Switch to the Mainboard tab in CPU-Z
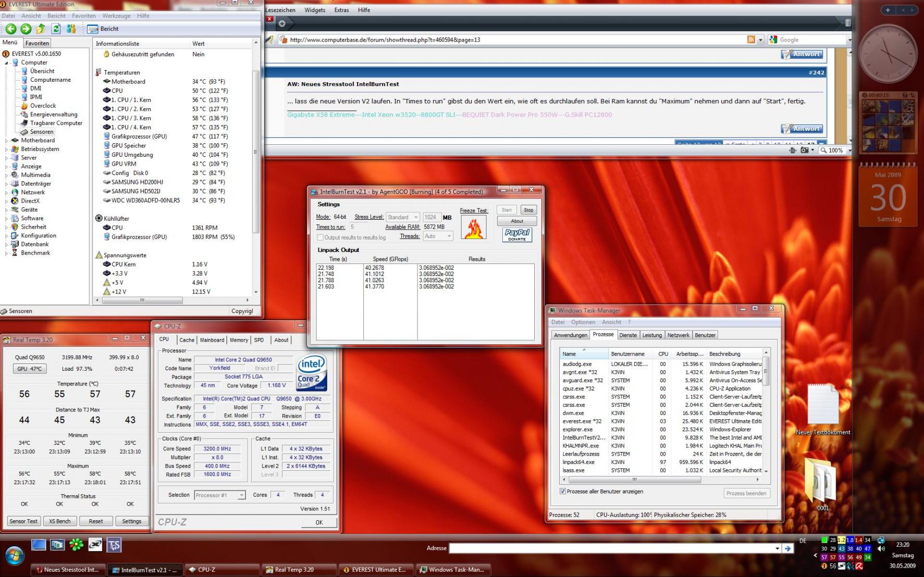This screenshot has width=924, height=577. pyautogui.click(x=212, y=340)
